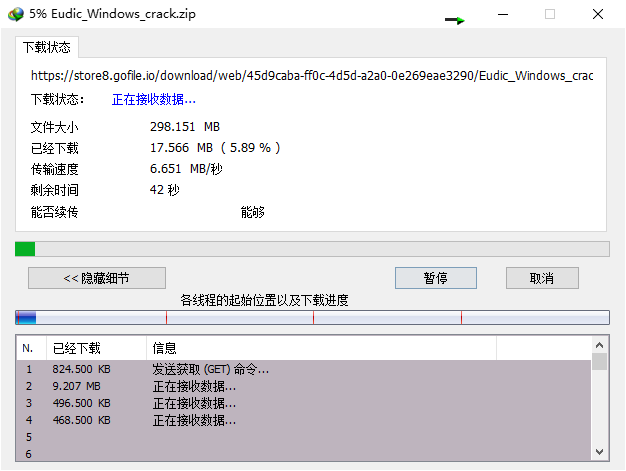
Task: Select thread row 2 with 9.207 MB
Action: coord(303,386)
